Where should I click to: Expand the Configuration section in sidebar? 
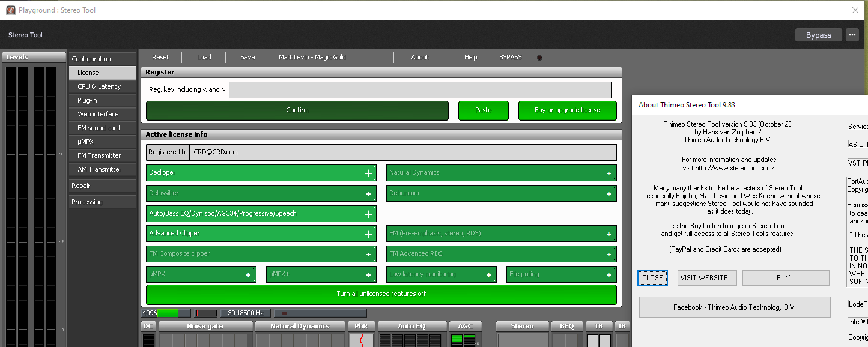(103, 59)
